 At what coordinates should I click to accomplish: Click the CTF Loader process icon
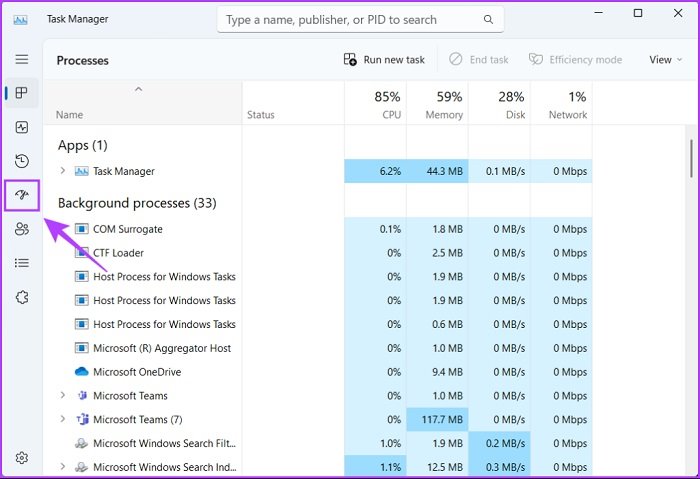pyautogui.click(x=81, y=253)
